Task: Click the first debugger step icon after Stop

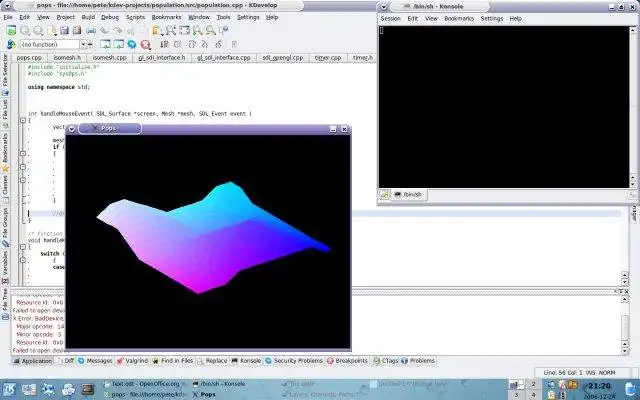Action: click(164, 44)
